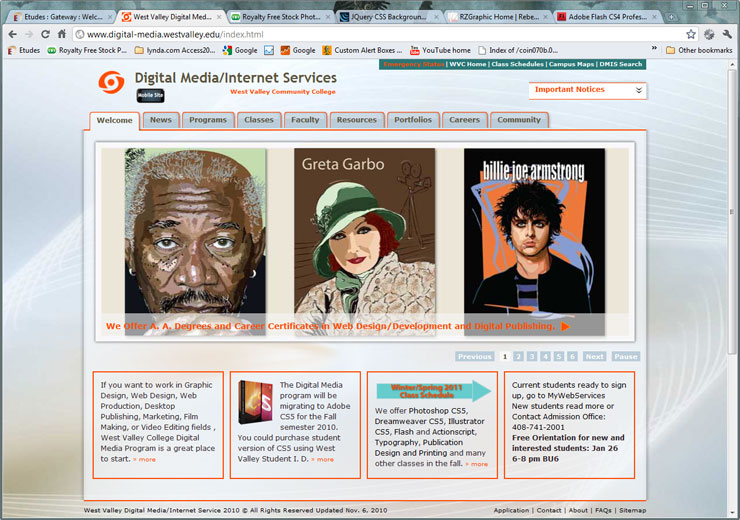Open the Index of /coin070b bookmark
This screenshot has height=520, width=740.
[x=518, y=50]
